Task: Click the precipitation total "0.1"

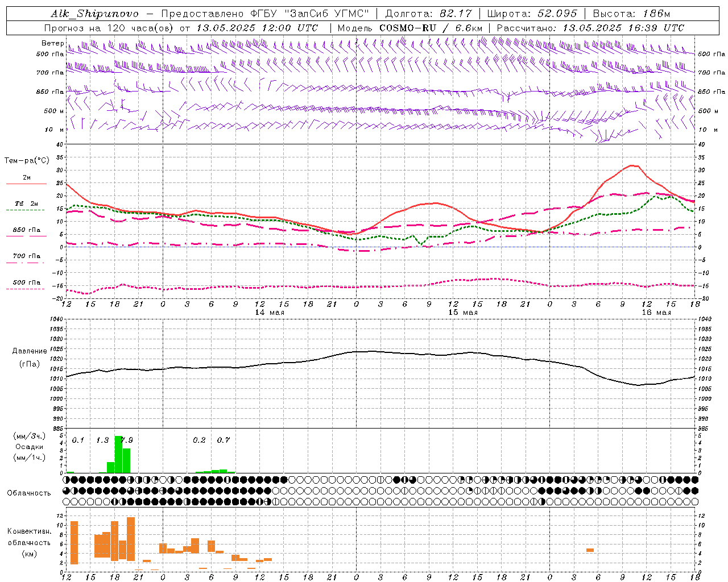Action: pyautogui.click(x=78, y=440)
